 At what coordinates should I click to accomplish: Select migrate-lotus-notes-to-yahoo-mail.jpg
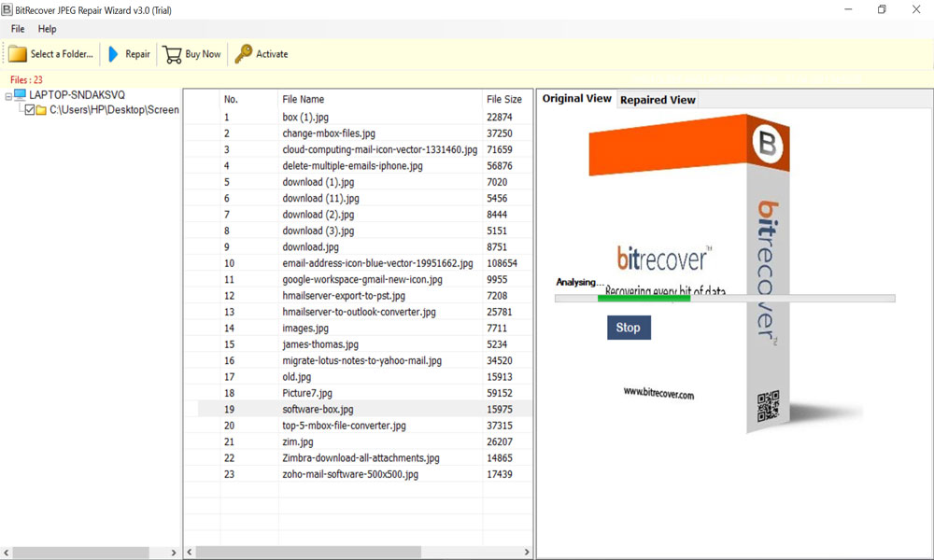point(362,360)
